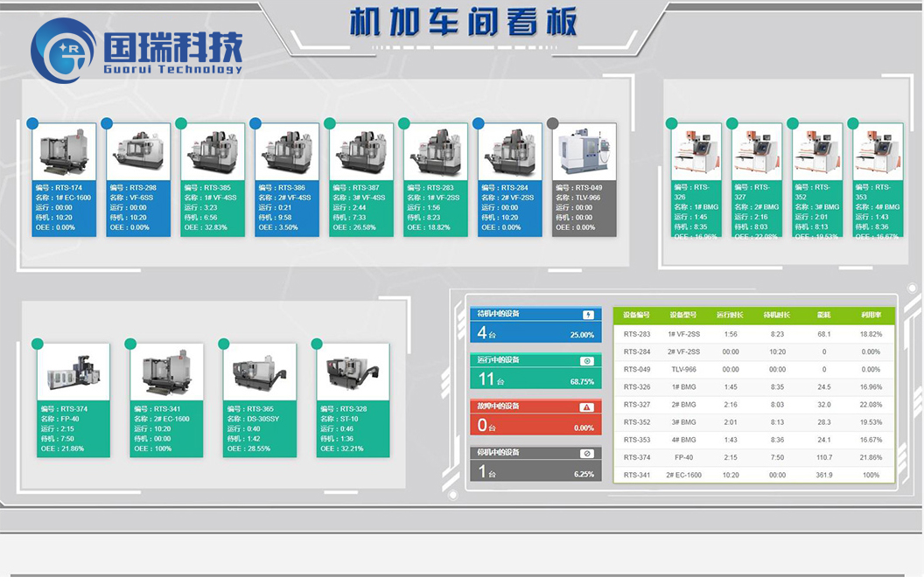The height and width of the screenshot is (584, 924).
Task: Click the warning triangle on fault devices panel
Action: (588, 407)
